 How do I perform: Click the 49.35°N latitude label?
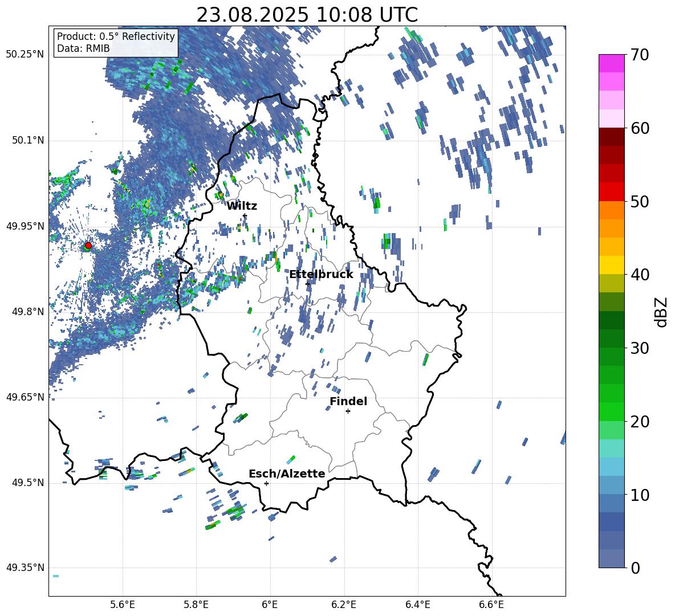(25, 568)
